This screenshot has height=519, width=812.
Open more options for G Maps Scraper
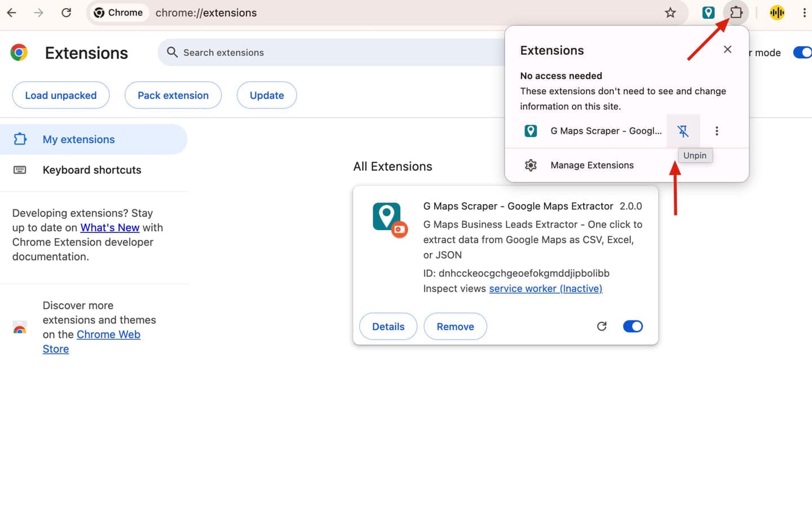(x=717, y=131)
